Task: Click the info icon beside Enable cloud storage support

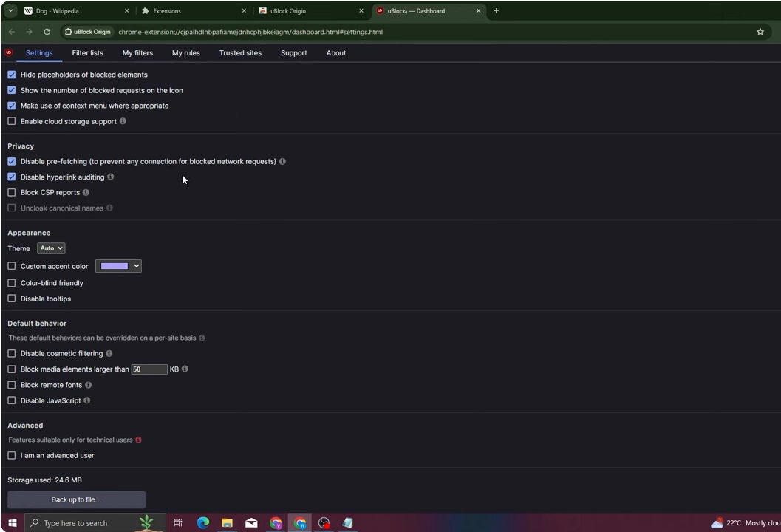Action: pyautogui.click(x=123, y=121)
